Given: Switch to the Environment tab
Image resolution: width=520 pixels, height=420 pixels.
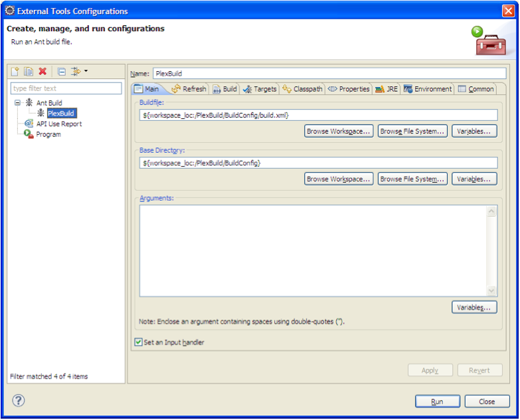Looking at the screenshot, I should pos(428,89).
